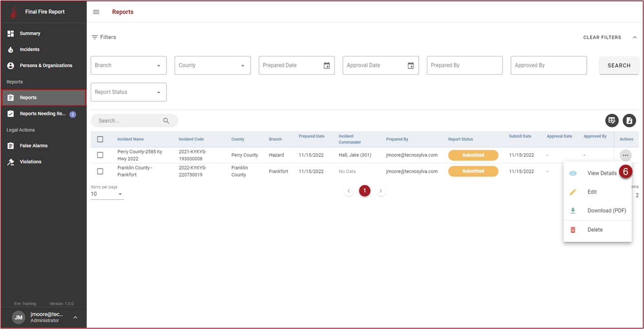Toggle the select-all header checkbox
Viewport: 644px width, 329px height.
tap(100, 139)
